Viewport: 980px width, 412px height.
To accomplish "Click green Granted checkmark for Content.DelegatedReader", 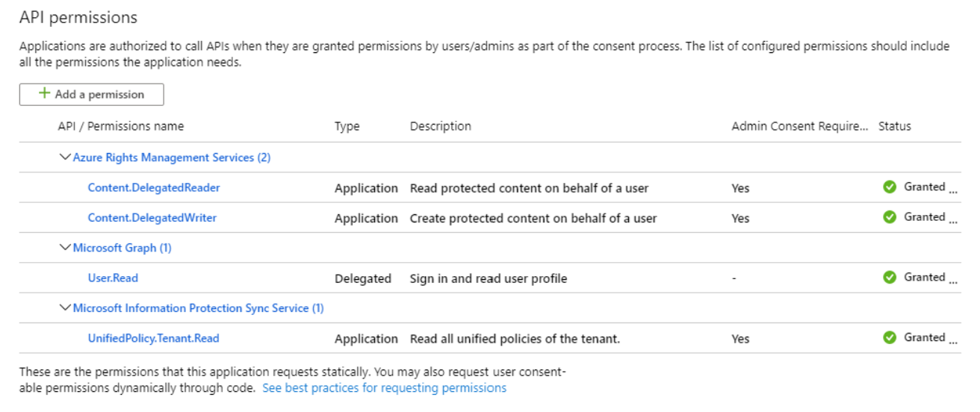I will pyautogui.click(x=890, y=187).
